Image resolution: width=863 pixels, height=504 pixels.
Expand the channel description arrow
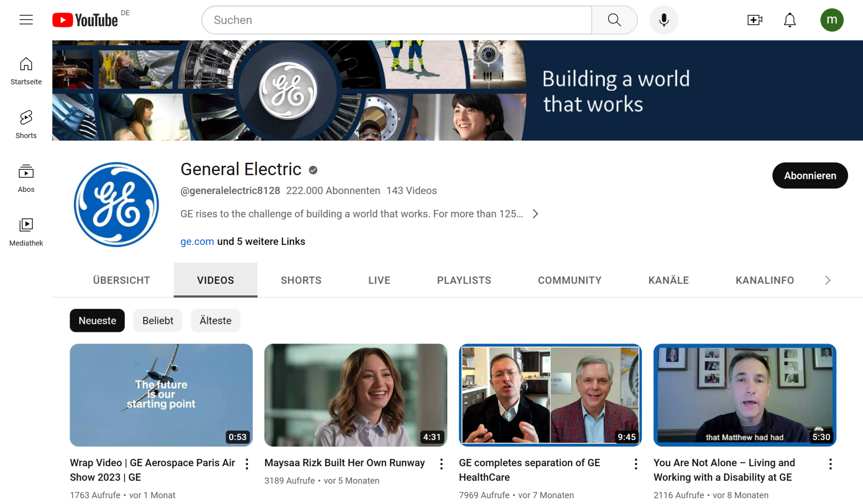pyautogui.click(x=536, y=214)
